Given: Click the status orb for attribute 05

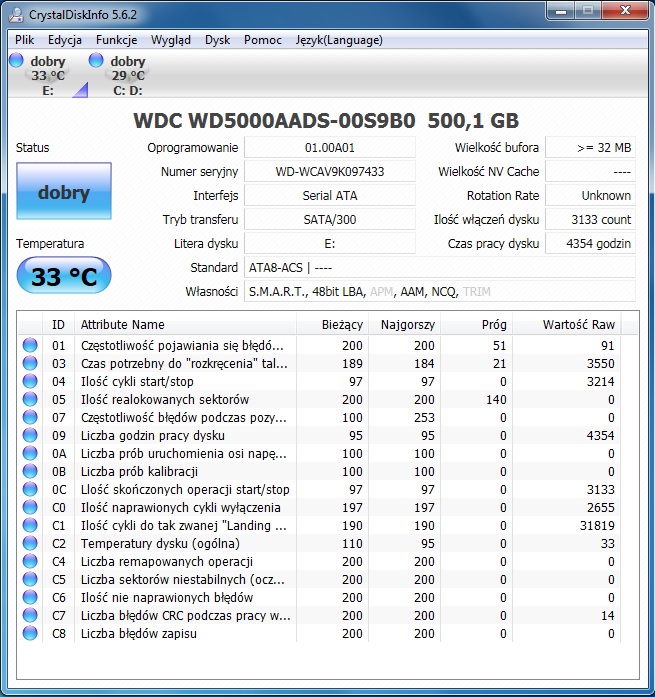Looking at the screenshot, I should point(30,399).
